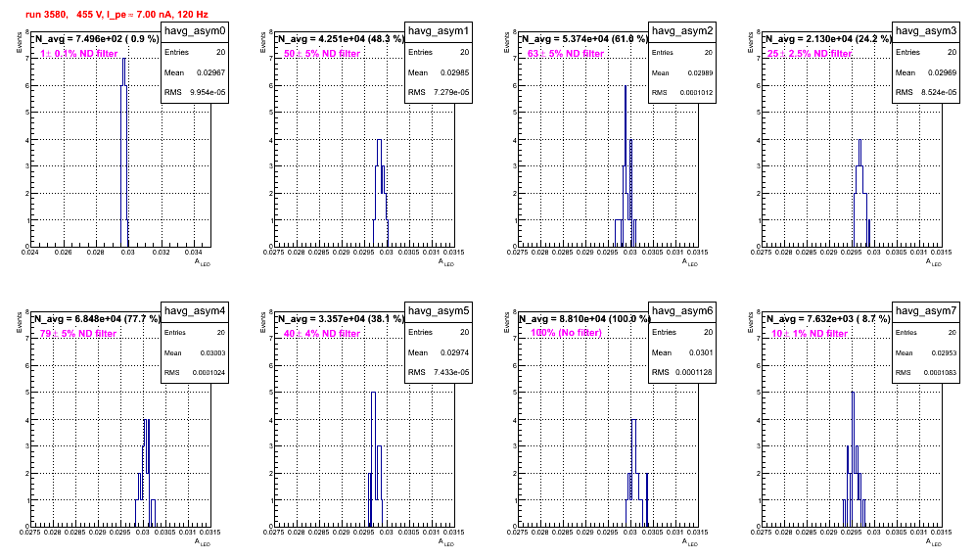Click Mean 0.02967 in havg_asym0 stats
Viewport: 975px width, 560px height.
pos(195,72)
